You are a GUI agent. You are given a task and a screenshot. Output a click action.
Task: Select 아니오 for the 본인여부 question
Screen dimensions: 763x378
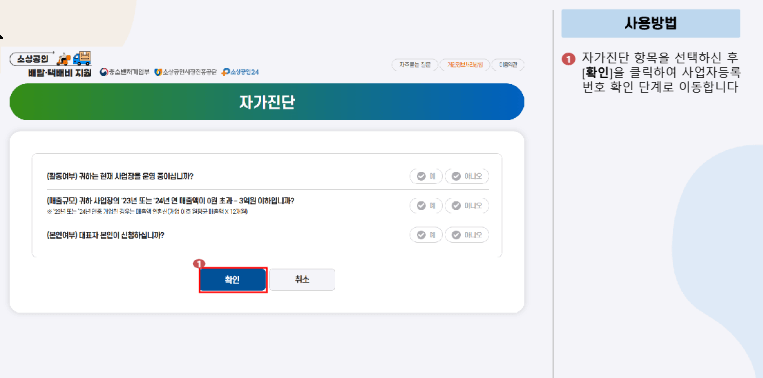tap(467, 235)
